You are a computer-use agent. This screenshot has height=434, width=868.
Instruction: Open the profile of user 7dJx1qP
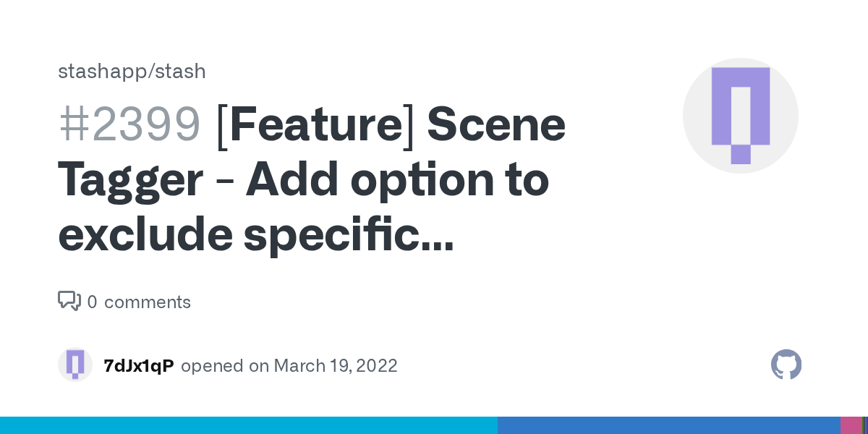pyautogui.click(x=139, y=365)
